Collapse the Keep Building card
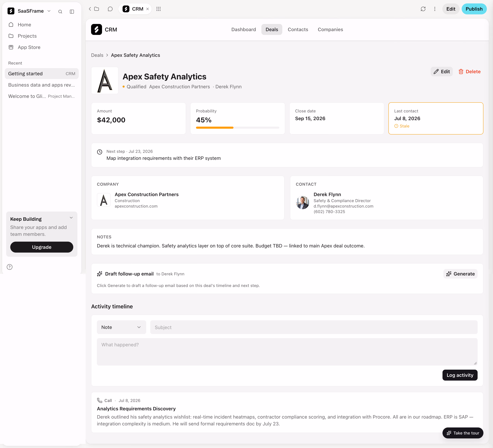 (71, 218)
